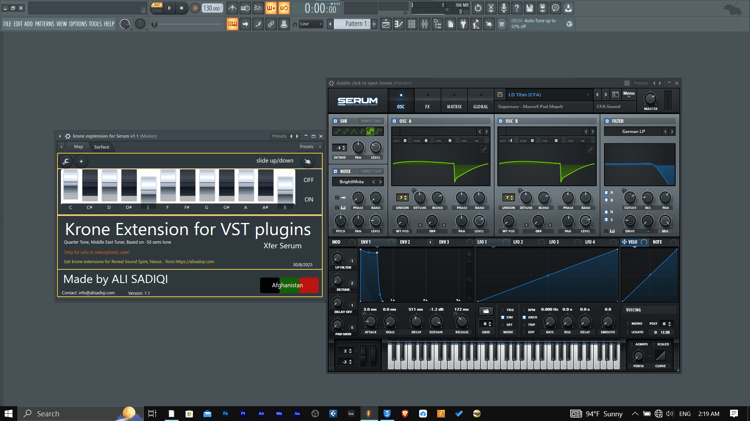Click the save project floppy icon

[529, 8]
